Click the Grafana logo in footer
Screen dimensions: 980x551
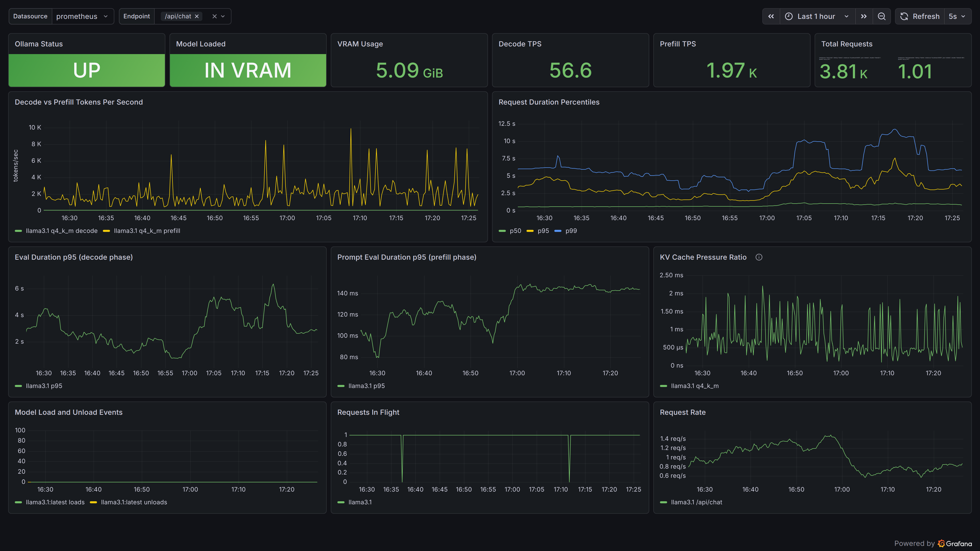[941, 543]
